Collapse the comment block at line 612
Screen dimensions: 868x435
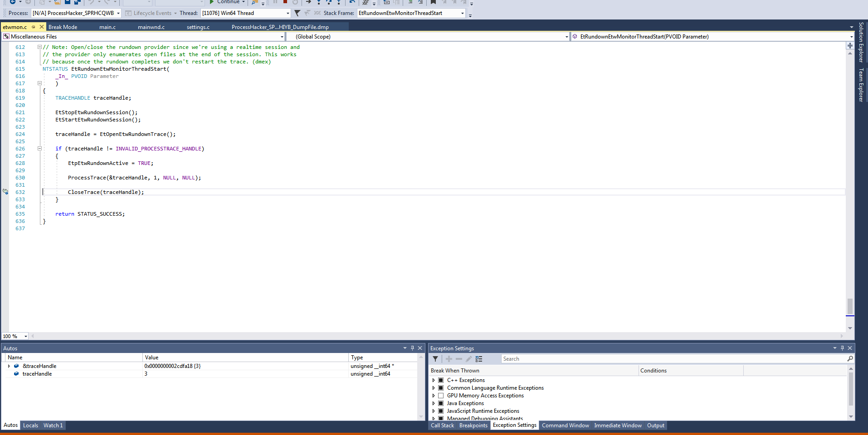pyautogui.click(x=39, y=47)
